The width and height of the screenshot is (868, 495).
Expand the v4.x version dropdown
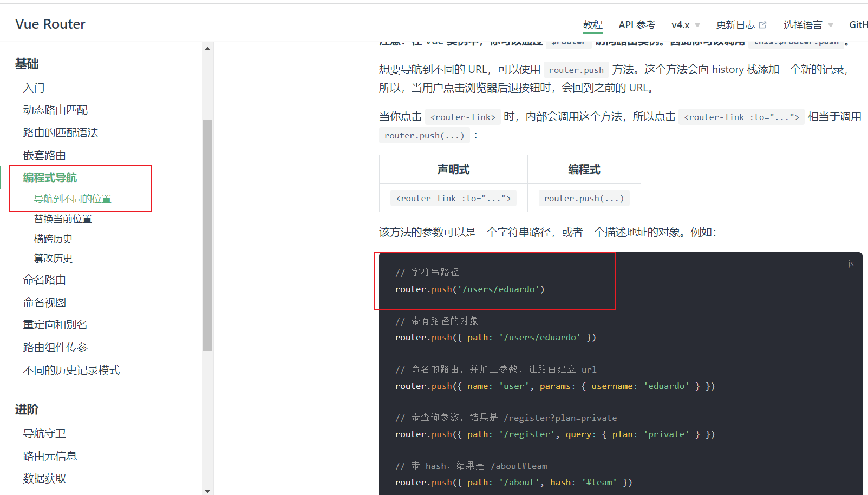(x=686, y=25)
